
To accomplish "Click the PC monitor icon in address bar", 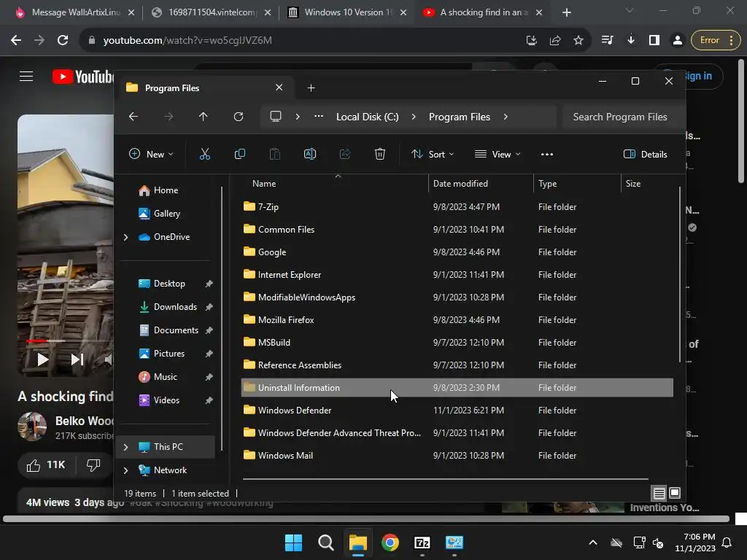I will (275, 117).
